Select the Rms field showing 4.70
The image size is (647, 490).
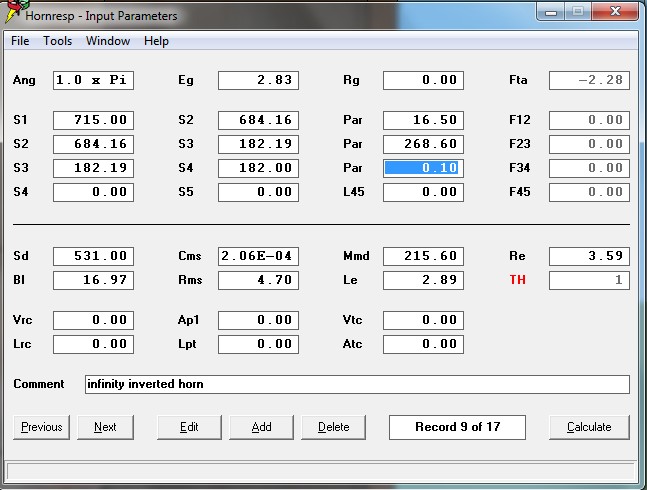(x=258, y=280)
